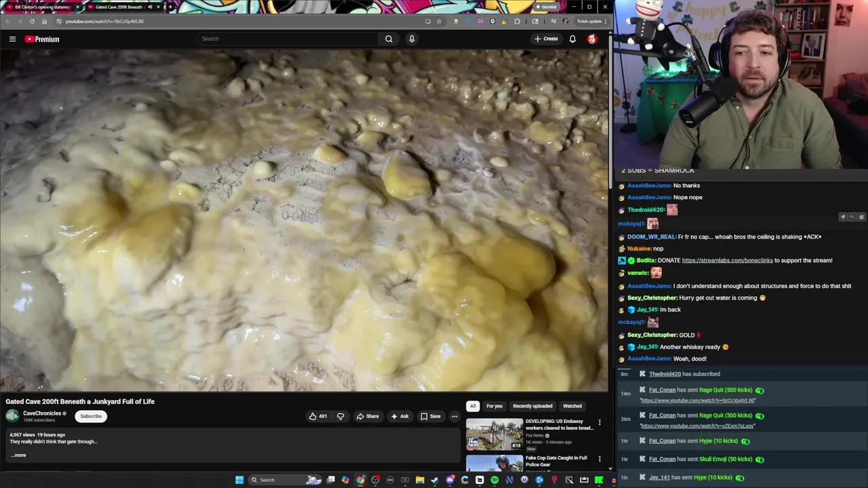Go to YouTube Premium home logo
Image resolution: width=868 pixels, height=488 pixels.
[x=42, y=39]
